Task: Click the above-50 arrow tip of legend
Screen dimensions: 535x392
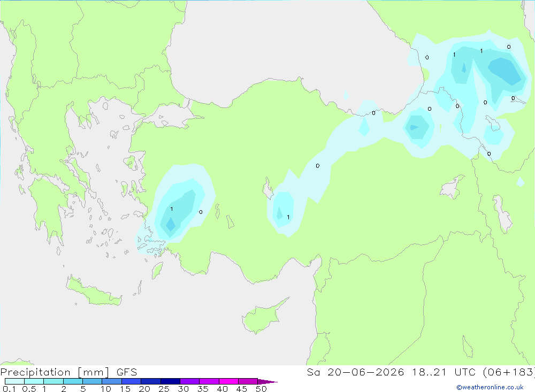Action: pos(268,382)
